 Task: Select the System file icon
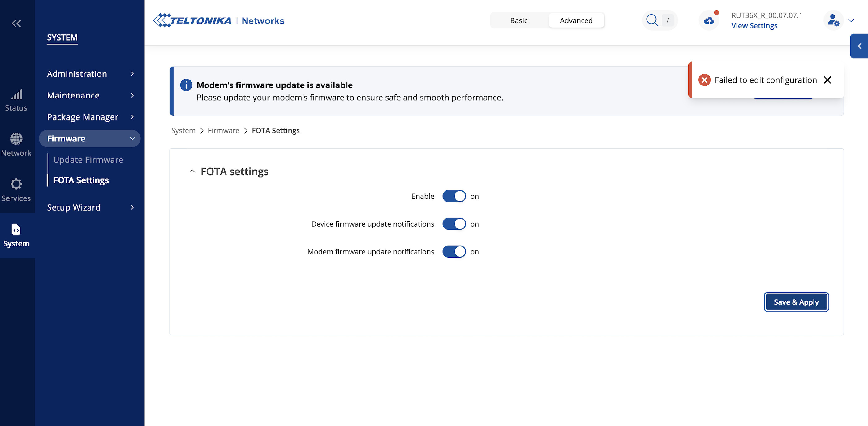click(16, 229)
